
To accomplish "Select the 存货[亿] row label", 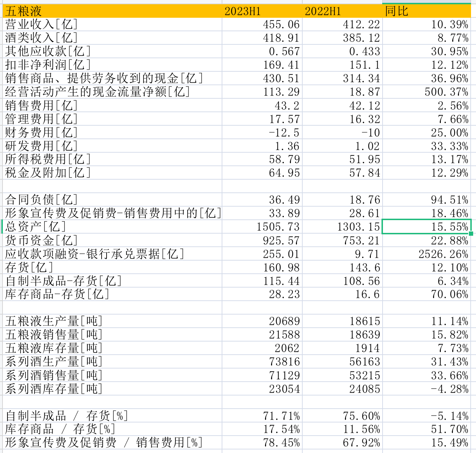I will tap(29, 268).
